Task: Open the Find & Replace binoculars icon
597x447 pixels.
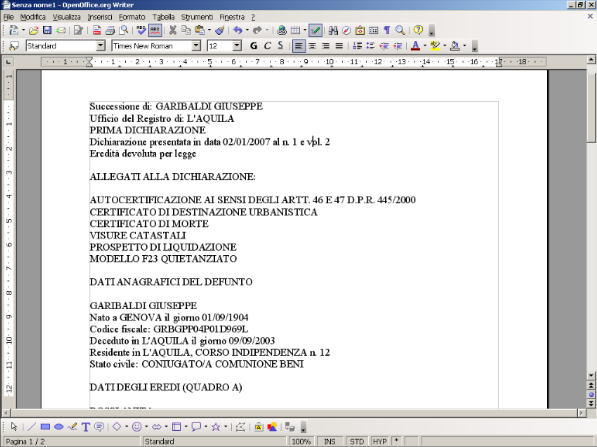Action: (333, 30)
